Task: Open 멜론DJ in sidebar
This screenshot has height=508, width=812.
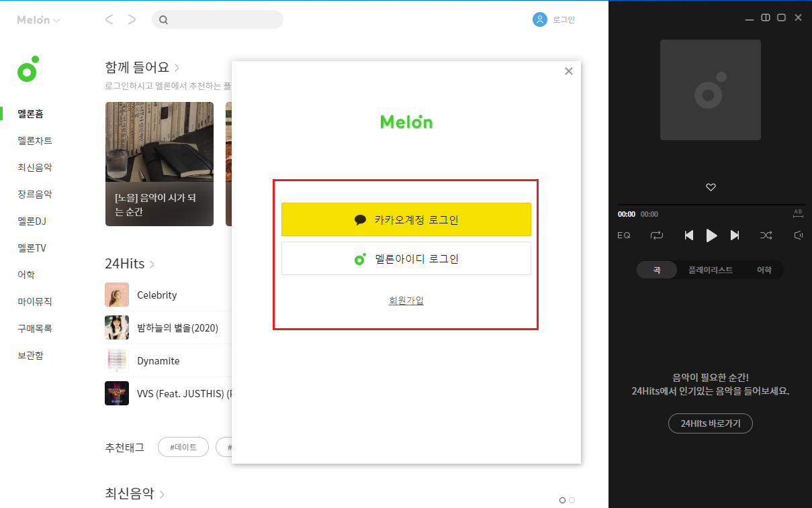Action: [x=32, y=221]
